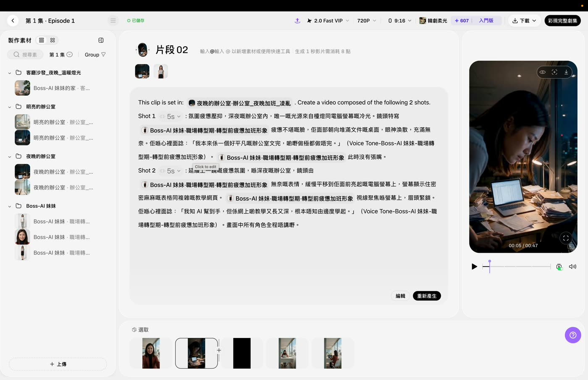Open the purple help question mark button
Viewport: 588px width, 380px height.
point(573,335)
